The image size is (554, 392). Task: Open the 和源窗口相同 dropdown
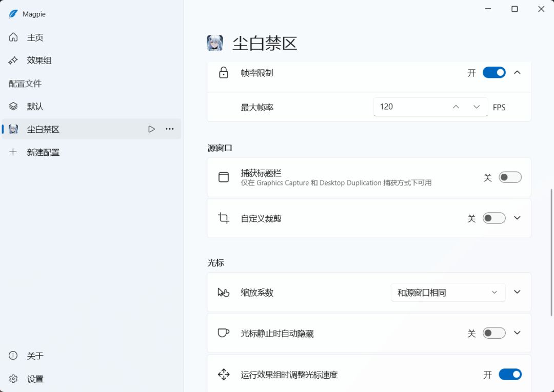448,292
